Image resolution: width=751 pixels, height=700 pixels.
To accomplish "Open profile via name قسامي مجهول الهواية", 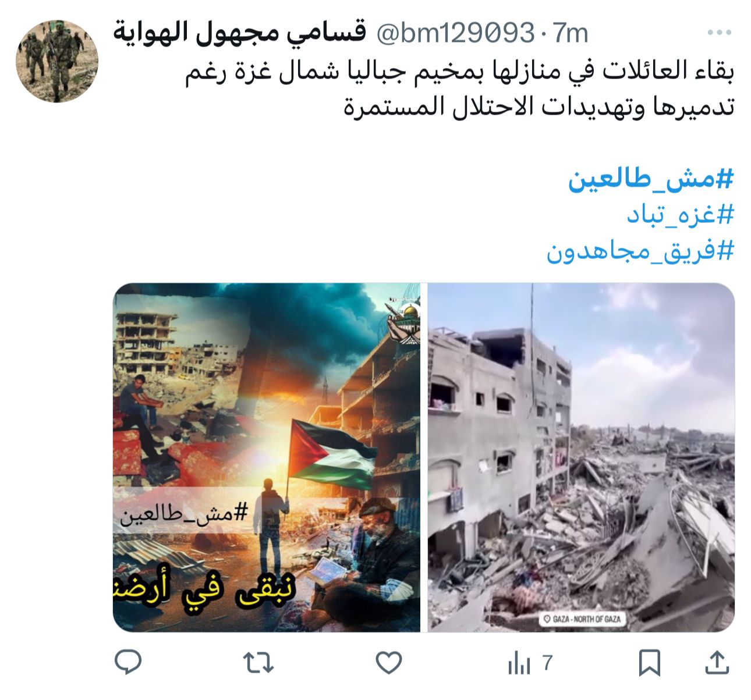I will (x=240, y=33).
